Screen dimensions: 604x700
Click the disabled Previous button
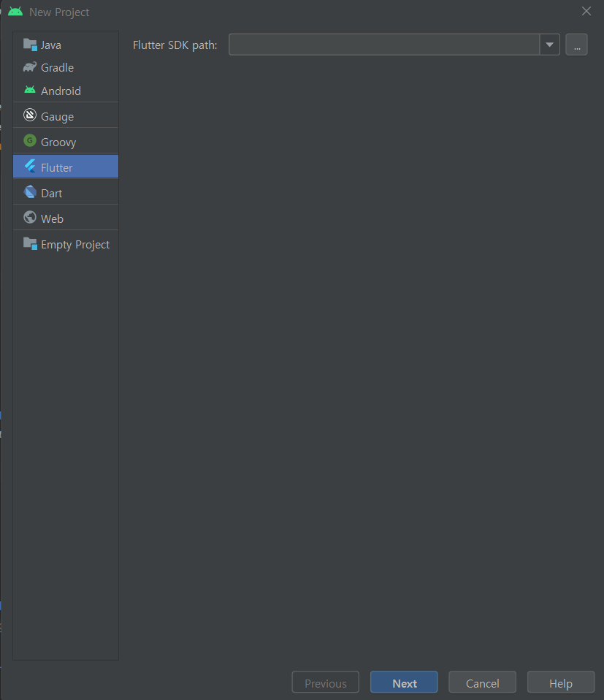pyautogui.click(x=326, y=682)
